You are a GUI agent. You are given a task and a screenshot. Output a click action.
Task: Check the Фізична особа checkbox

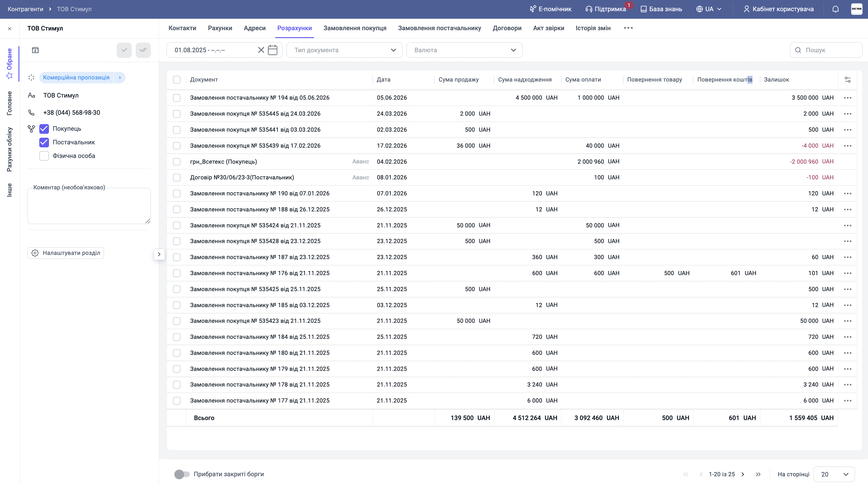pos(44,156)
